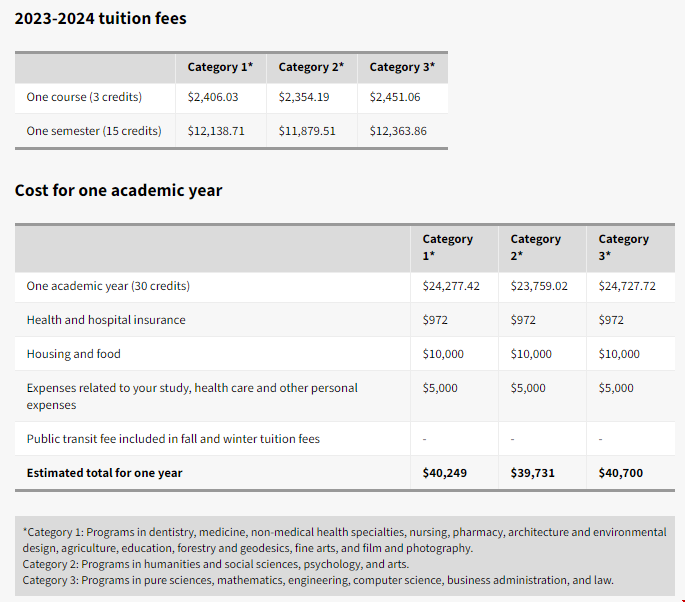The width and height of the screenshot is (685, 602).
Task: Click the $24,277.42 academic year amount
Action: click(x=451, y=286)
